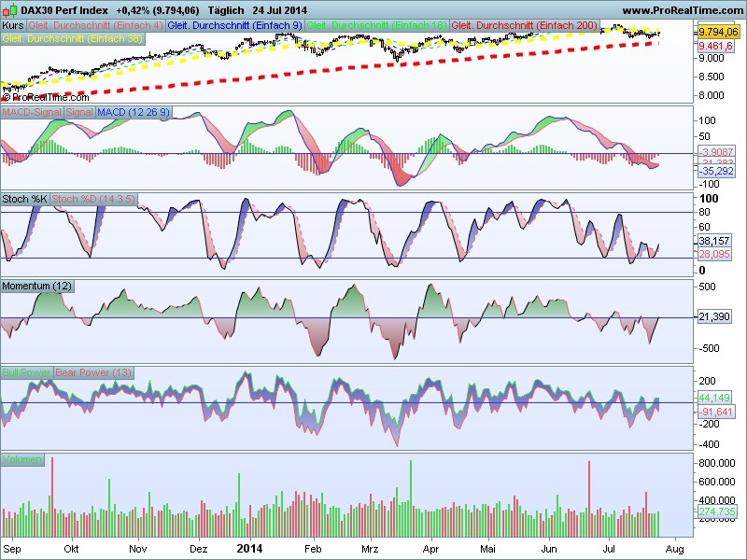
Task: Click Bear Power value -91,641
Action: 714,412
